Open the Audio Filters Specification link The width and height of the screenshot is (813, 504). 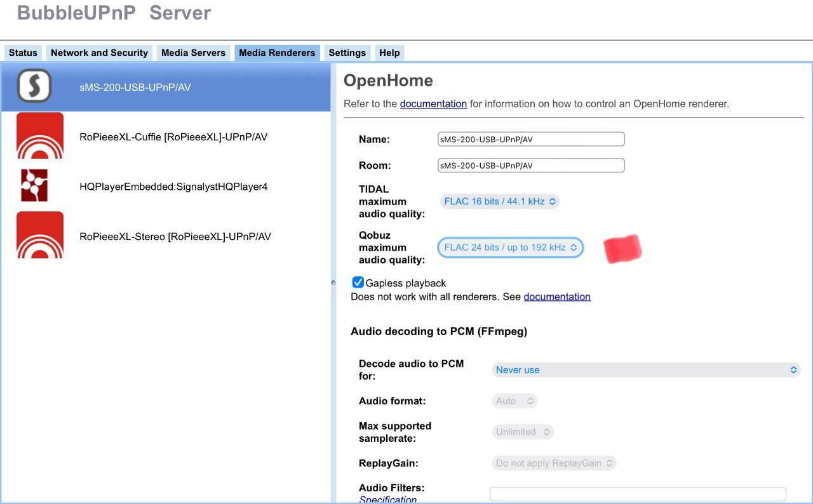[388, 500]
